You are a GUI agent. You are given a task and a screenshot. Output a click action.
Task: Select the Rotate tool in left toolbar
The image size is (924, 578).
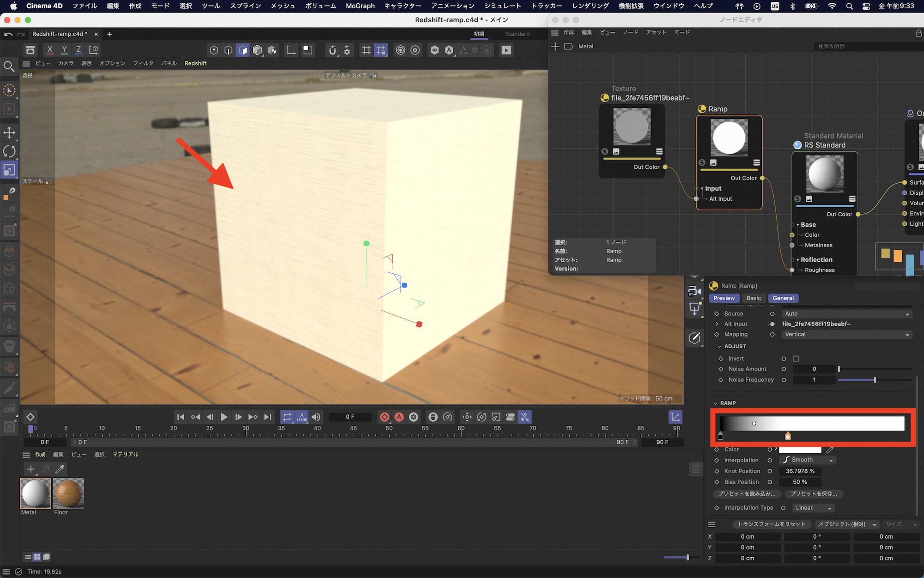(x=9, y=151)
